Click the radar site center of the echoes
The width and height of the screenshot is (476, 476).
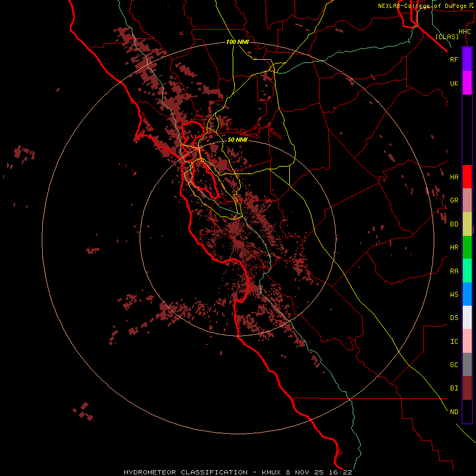pyautogui.click(x=237, y=238)
